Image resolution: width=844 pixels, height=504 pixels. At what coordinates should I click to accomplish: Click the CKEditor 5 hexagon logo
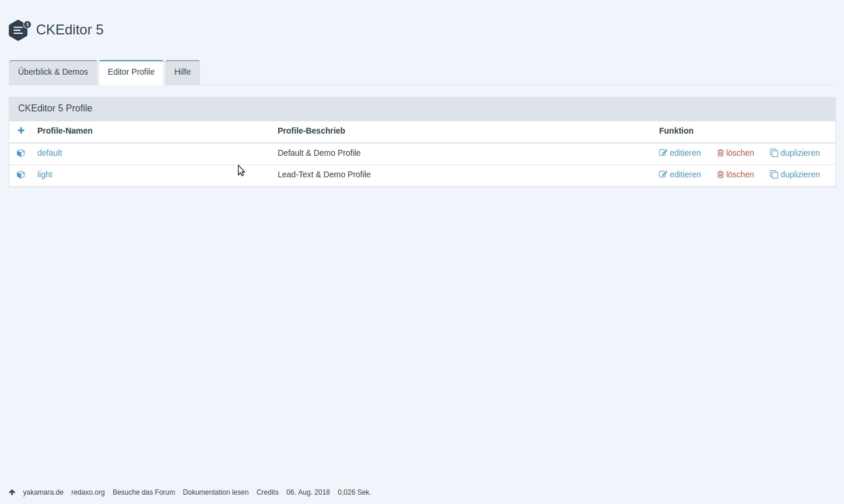point(19,30)
